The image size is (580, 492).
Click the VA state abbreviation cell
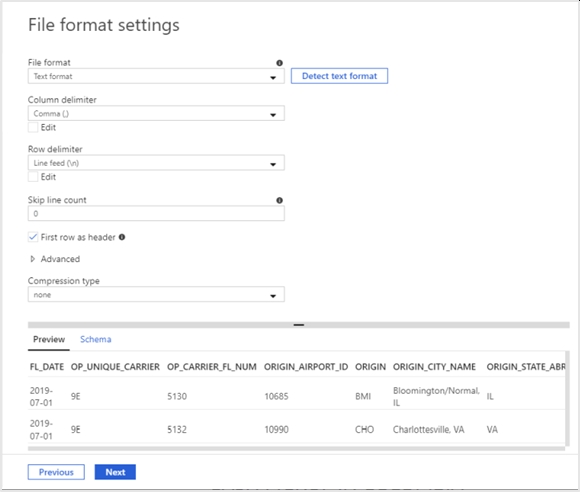[492, 429]
